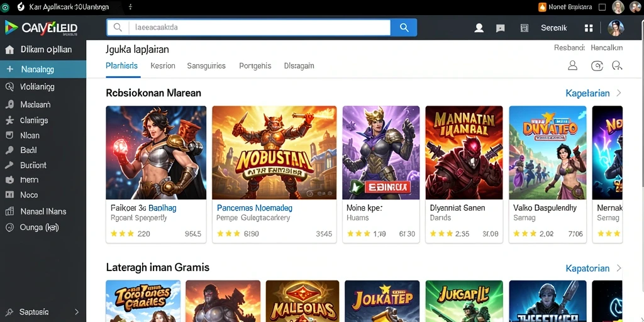Switch to the Sansguirries tab
This screenshot has height=322, width=644.
coord(206,65)
